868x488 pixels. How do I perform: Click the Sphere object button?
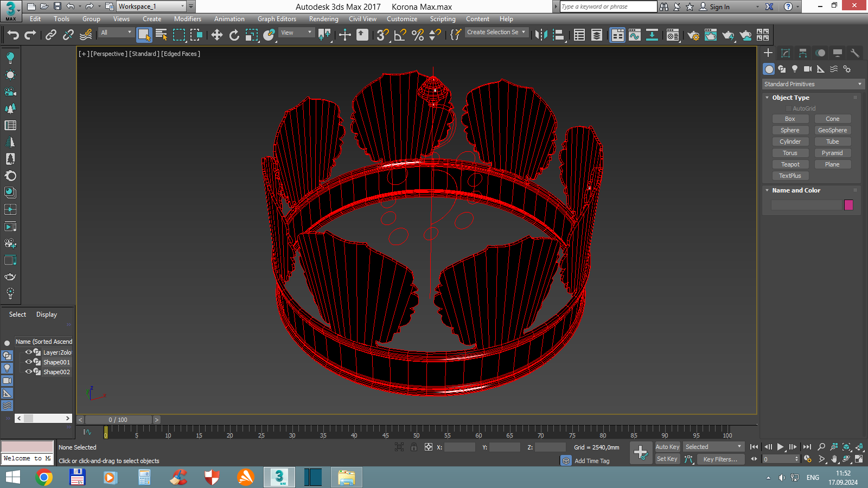tap(790, 130)
